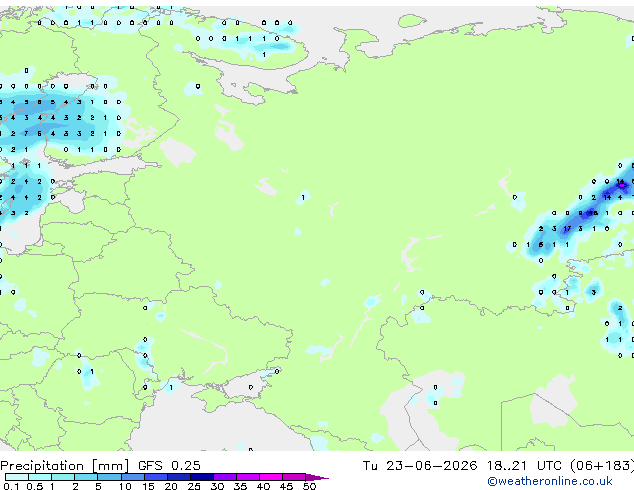
Task: Click the 5–10 mm legend color swatch
Action: click(109, 477)
